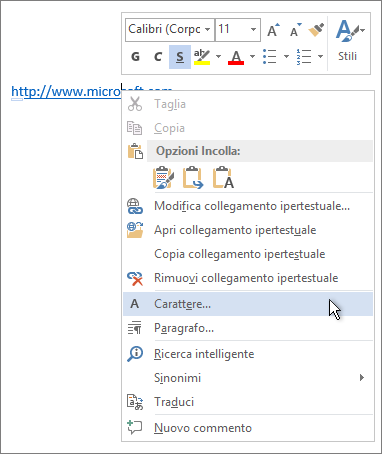The height and width of the screenshot is (454, 382).
Task: Add a Nuovo commento
Action: pos(248,428)
